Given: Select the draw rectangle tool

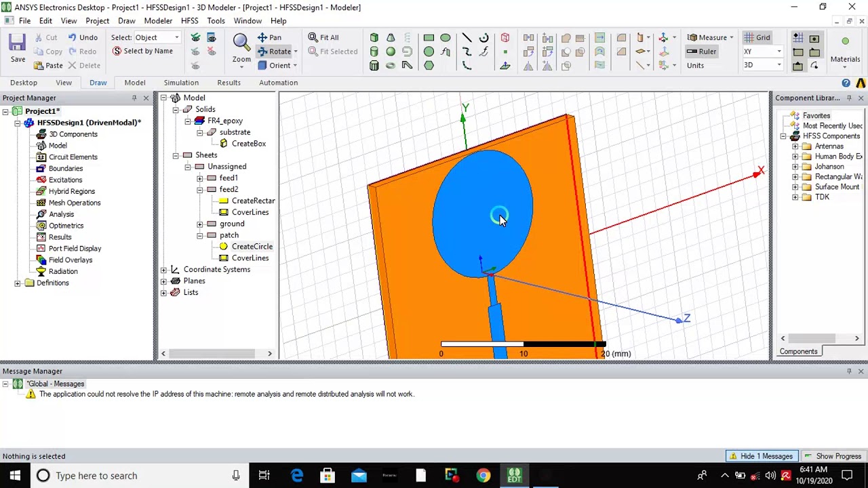Looking at the screenshot, I should click(429, 37).
